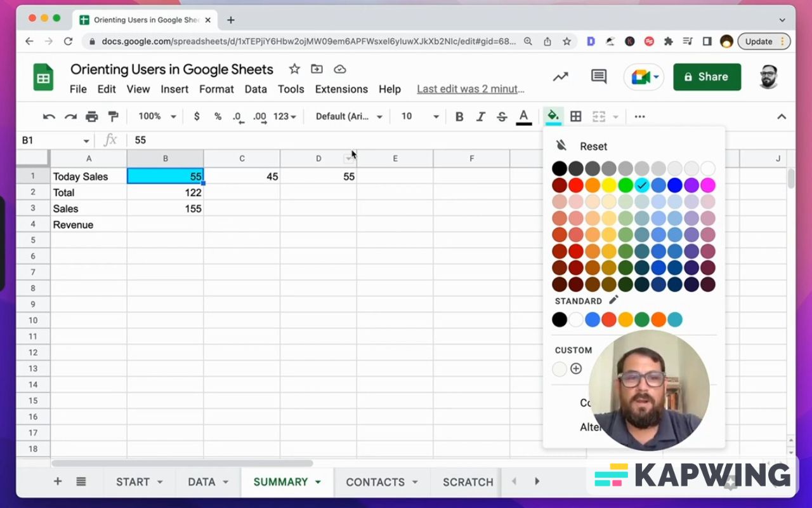Check the cloud save status icon
This screenshot has height=508, width=812.
tap(339, 69)
